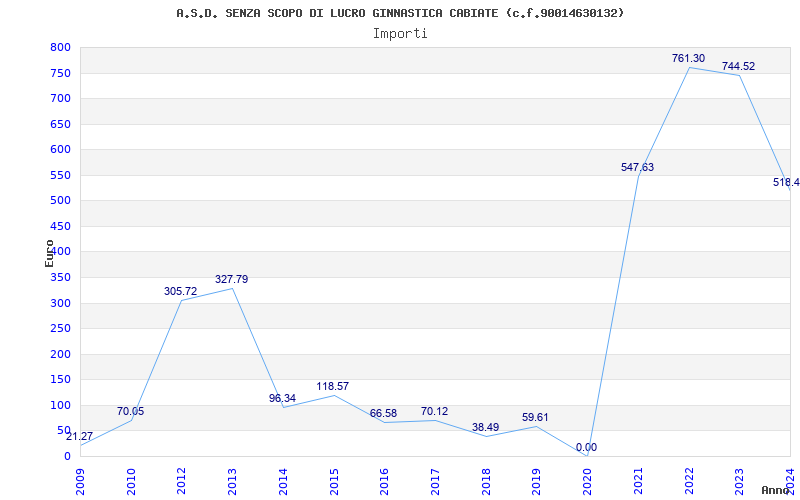Click the x-axis year 2021

638,482
